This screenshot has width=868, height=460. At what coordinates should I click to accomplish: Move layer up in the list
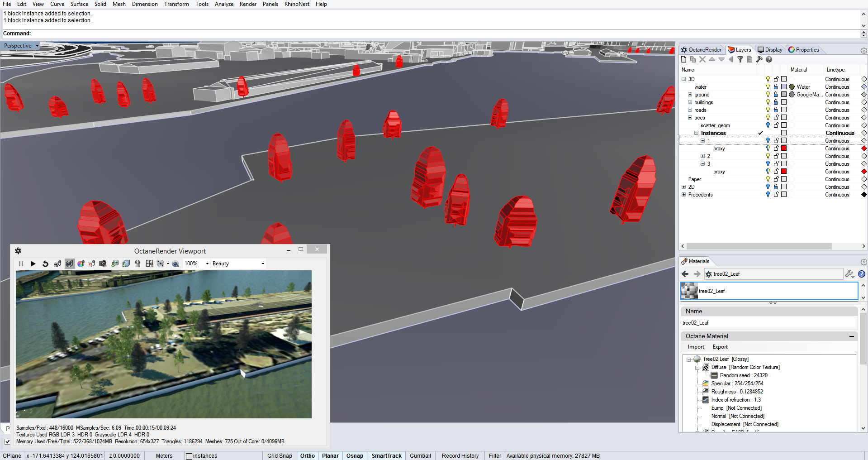coord(712,59)
